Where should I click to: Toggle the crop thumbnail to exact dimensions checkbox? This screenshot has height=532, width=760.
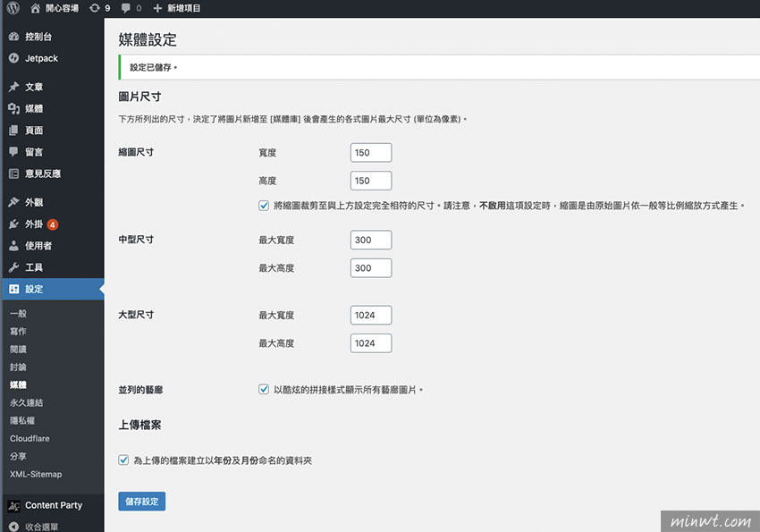click(264, 206)
